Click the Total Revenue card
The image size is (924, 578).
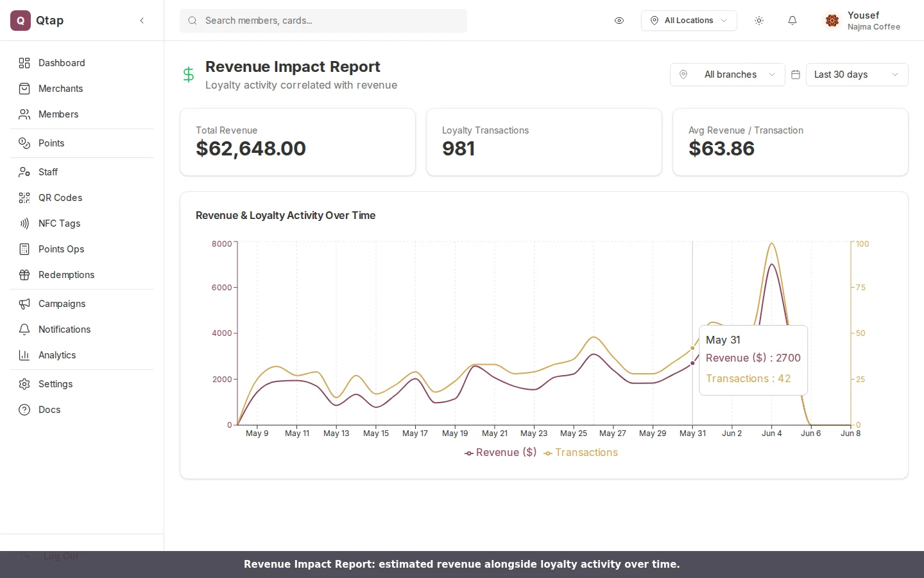298,142
